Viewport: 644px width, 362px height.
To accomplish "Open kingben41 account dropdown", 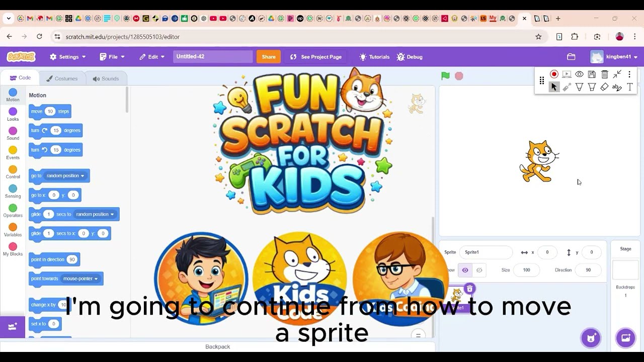I will pyautogui.click(x=614, y=57).
